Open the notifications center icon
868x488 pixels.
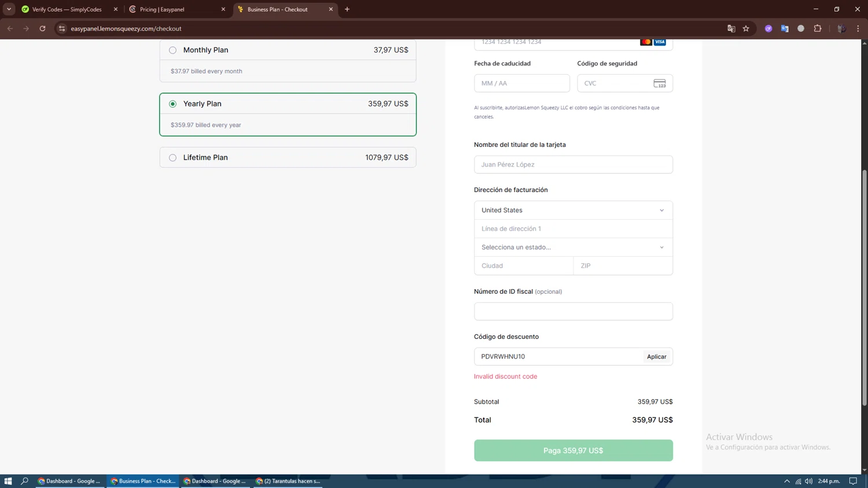pos(853,481)
